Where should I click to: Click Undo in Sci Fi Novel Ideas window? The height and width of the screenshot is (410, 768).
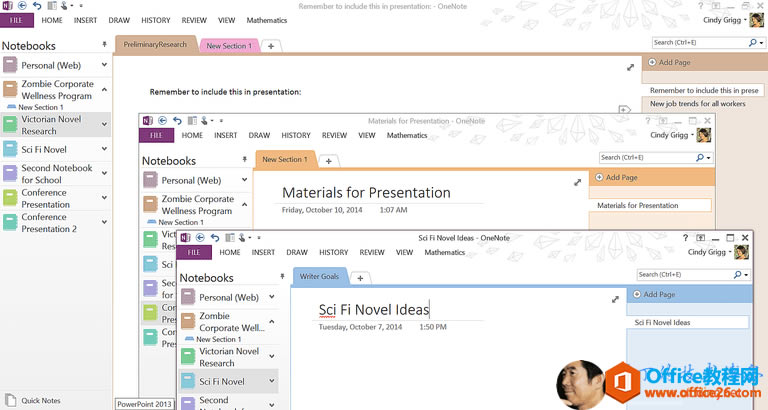coord(215,238)
